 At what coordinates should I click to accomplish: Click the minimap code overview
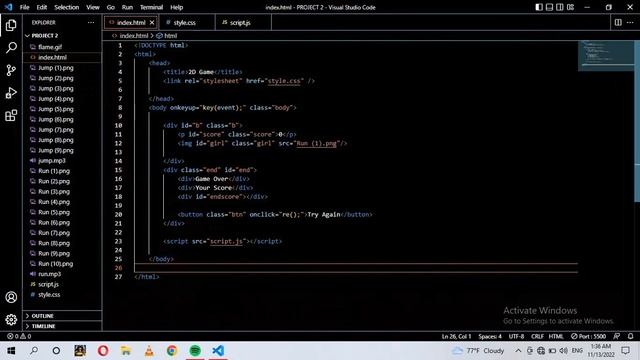point(606,56)
